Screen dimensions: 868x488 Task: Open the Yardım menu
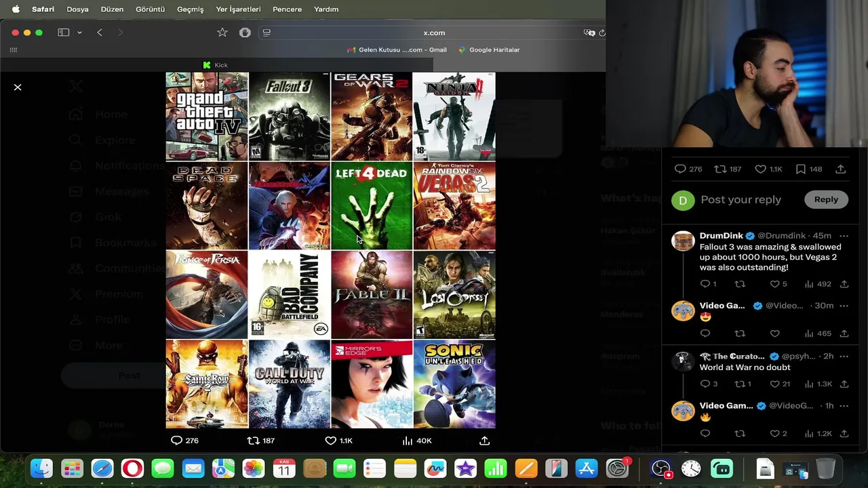326,9
